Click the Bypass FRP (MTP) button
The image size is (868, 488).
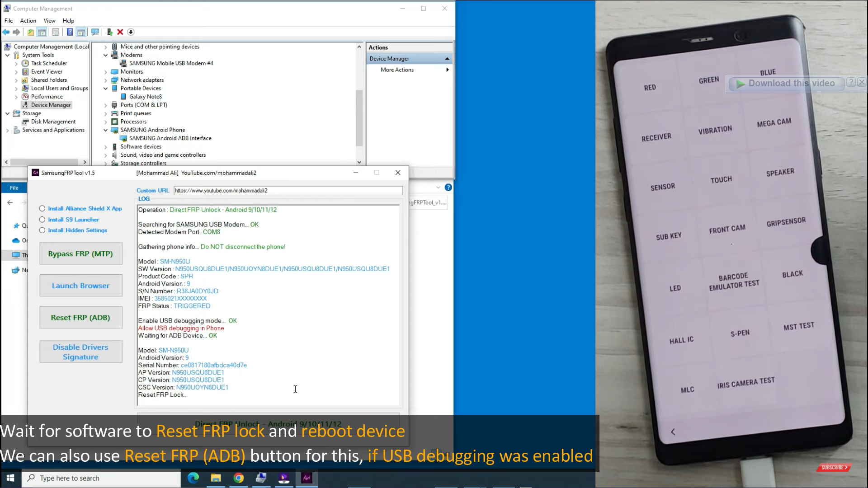80,253
